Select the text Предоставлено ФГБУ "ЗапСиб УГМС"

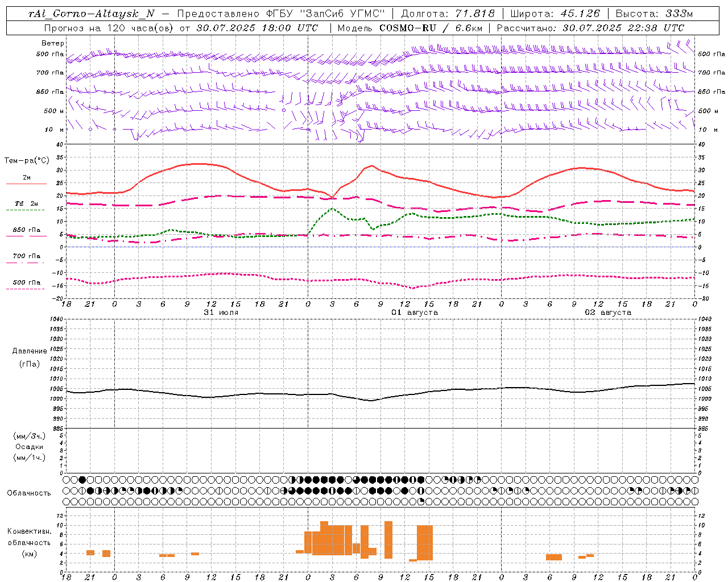[x=281, y=14]
